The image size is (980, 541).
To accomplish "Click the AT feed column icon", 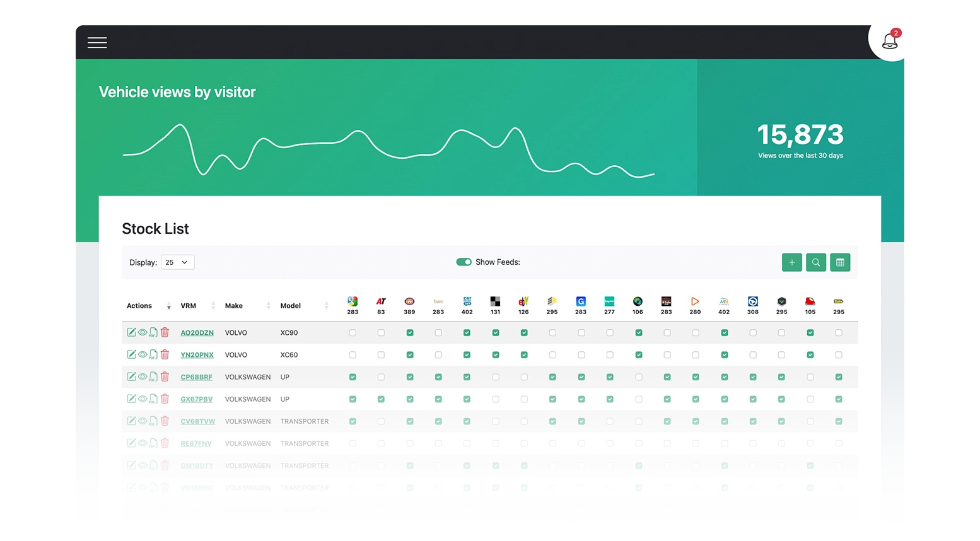I will [x=381, y=301].
